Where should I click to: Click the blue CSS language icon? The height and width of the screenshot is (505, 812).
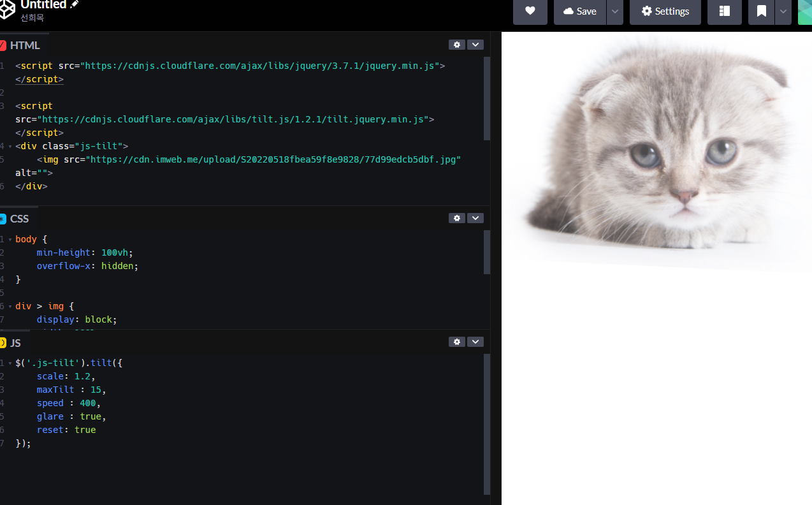[3, 219]
